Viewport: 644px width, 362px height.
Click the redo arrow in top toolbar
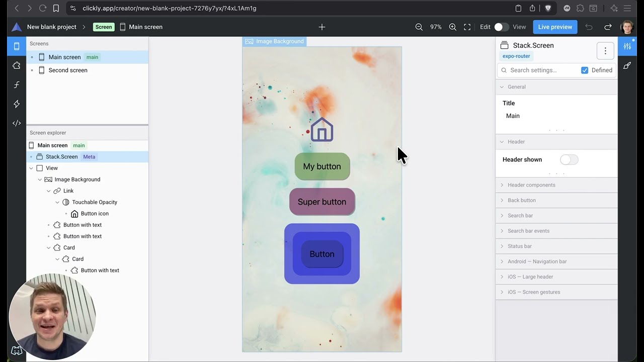608,27
